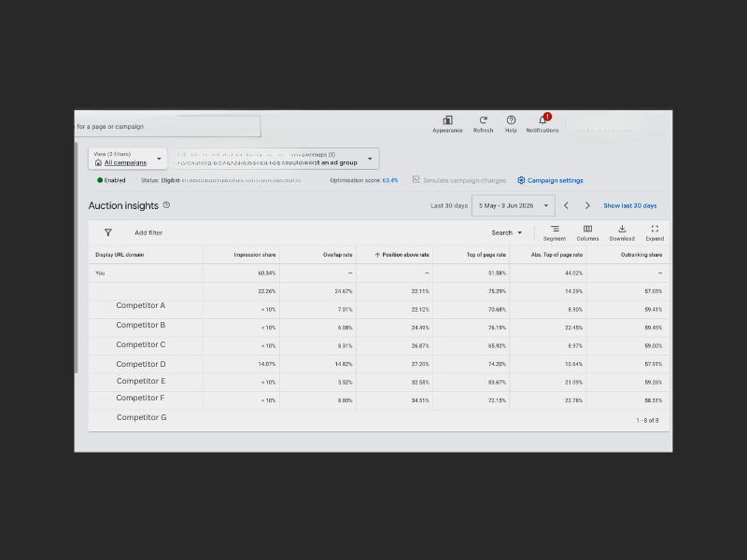Sort by Abs. Top of page rate column
This screenshot has height=560, width=747.
(557, 255)
